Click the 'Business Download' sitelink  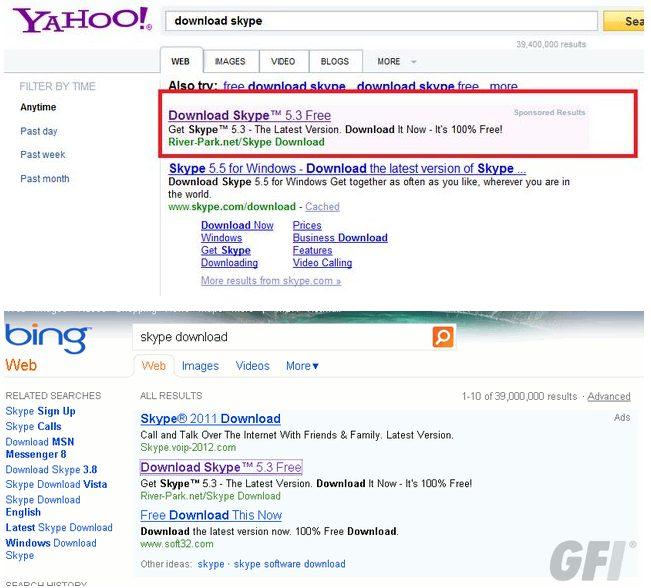340,238
